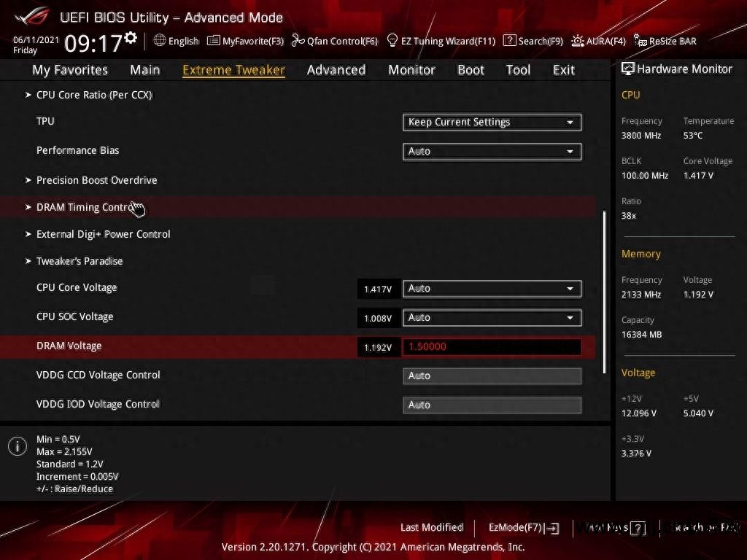The height and width of the screenshot is (560, 747).
Task: Open Qfan Control(F6) fan icon
Action: click(298, 41)
